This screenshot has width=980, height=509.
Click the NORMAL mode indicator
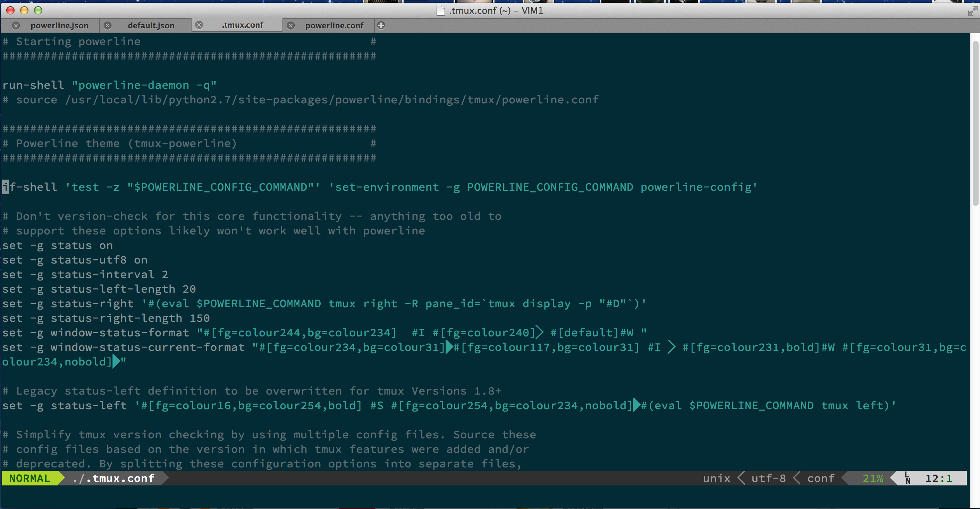pyautogui.click(x=30, y=478)
